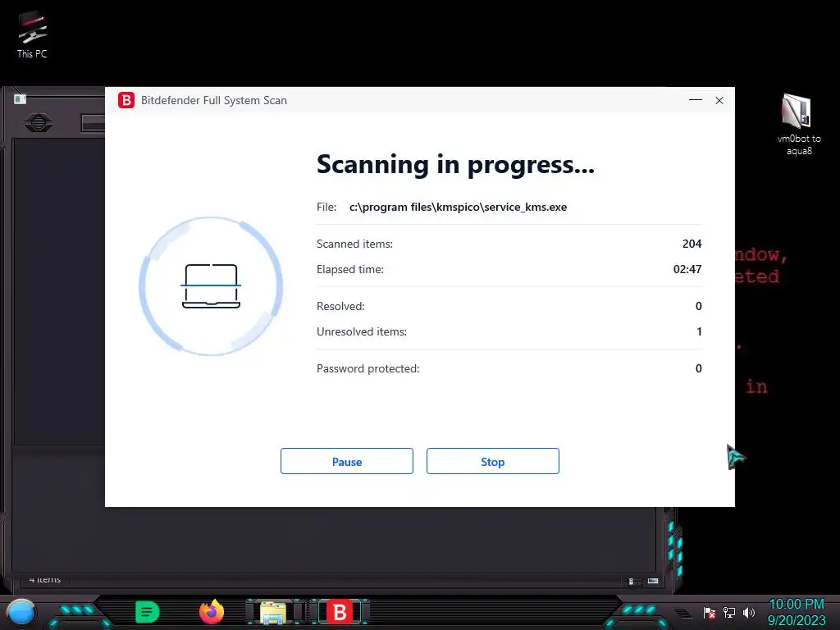
Task: Minimize the Bitdefender scan window
Action: pos(696,100)
